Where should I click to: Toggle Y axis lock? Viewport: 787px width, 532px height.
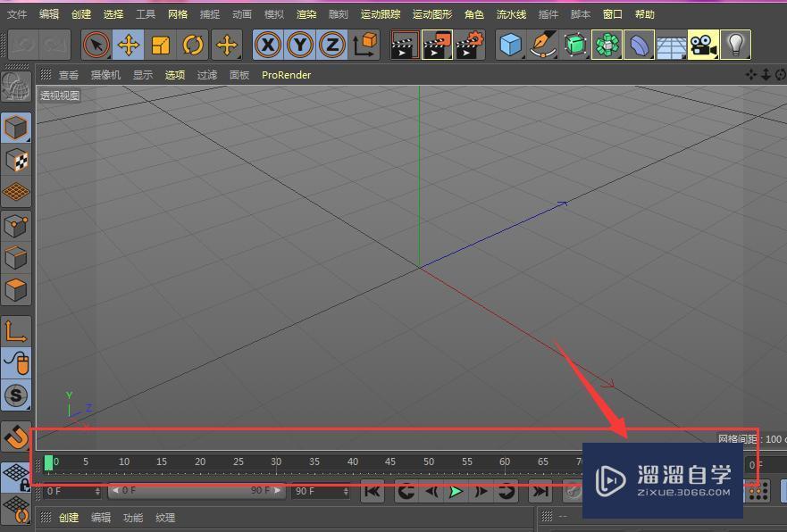click(300, 46)
